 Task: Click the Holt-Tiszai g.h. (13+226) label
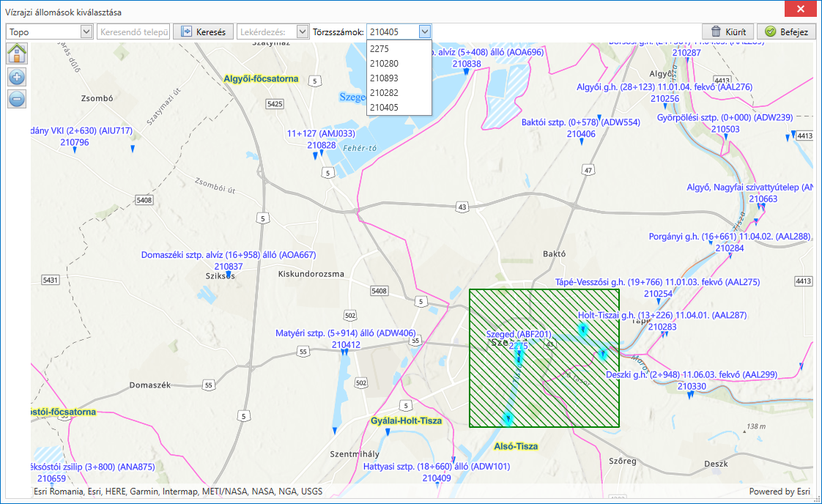[x=662, y=315]
